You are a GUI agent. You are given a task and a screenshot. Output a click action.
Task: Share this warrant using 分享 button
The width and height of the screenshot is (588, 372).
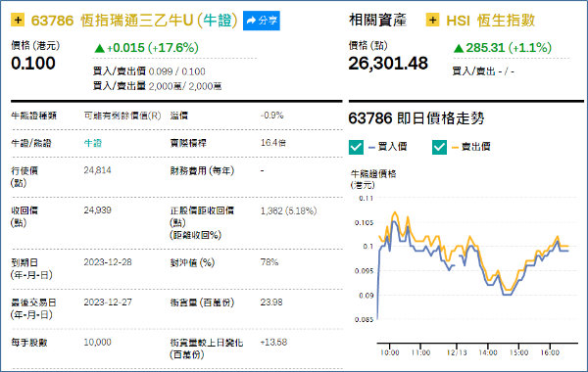pyautogui.click(x=262, y=21)
